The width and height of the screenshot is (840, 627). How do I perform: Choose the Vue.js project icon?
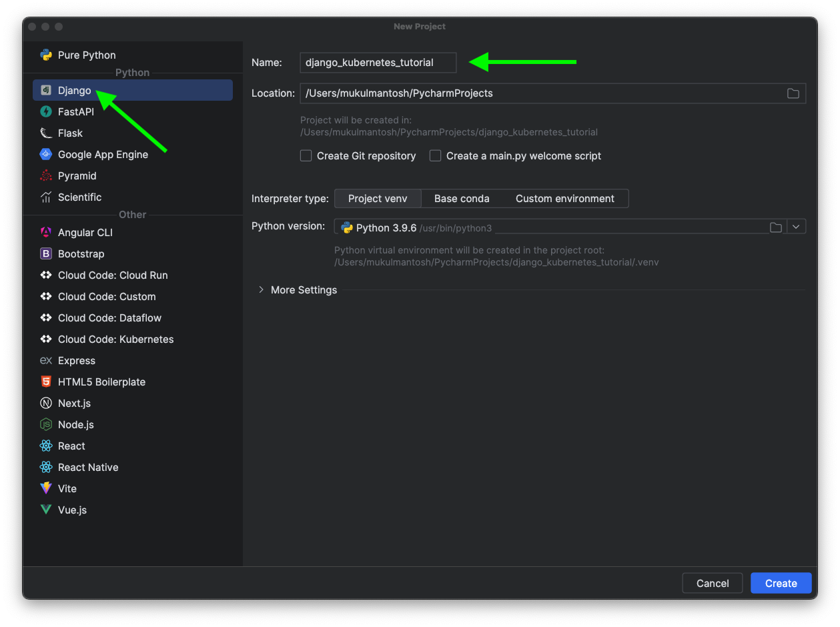click(46, 510)
